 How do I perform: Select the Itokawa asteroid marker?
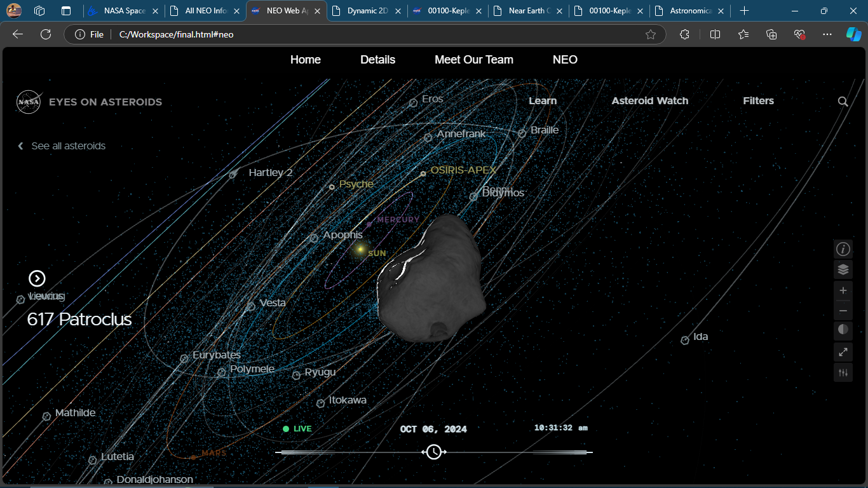(x=320, y=403)
